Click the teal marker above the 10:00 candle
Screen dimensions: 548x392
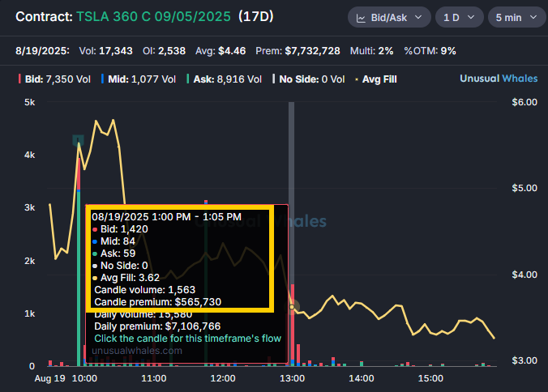(78, 140)
